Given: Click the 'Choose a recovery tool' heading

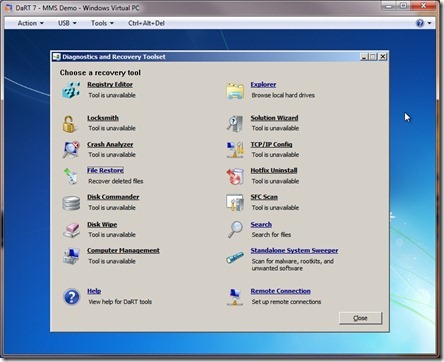Looking at the screenshot, I should click(x=100, y=73).
